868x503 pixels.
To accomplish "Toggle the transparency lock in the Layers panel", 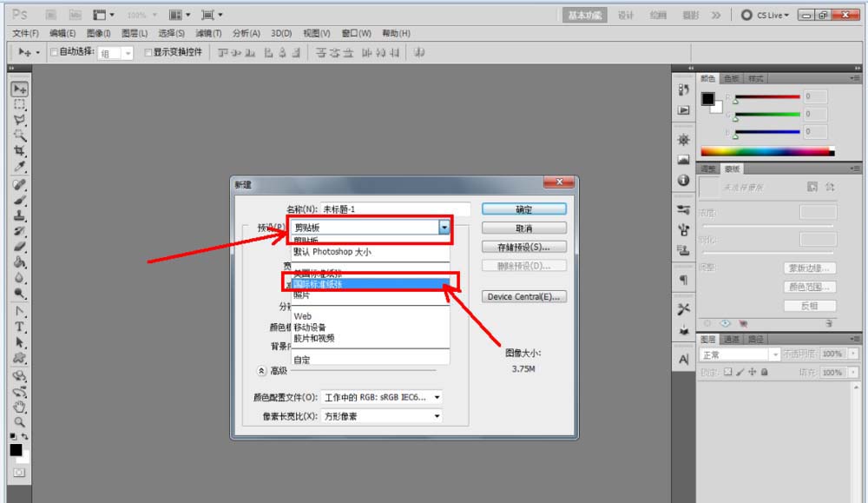I will tap(727, 371).
